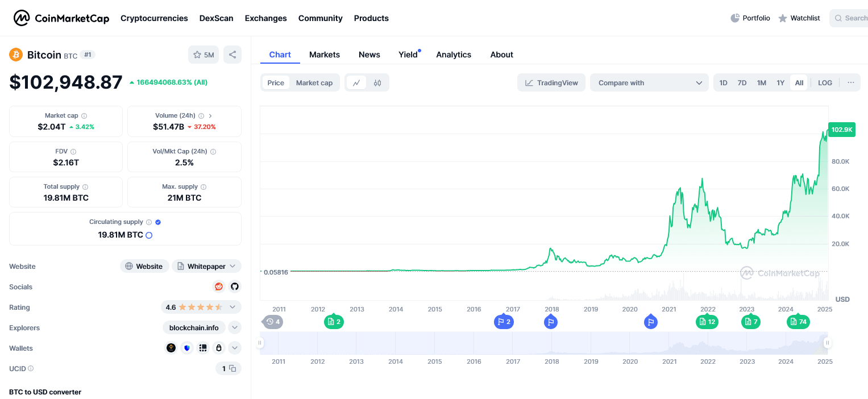Open the Reddit social link
The width and height of the screenshot is (868, 399).
(x=219, y=286)
